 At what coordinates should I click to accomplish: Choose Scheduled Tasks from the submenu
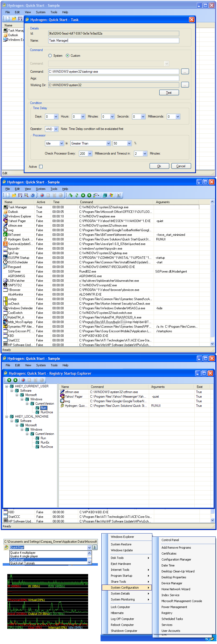[x=172, y=619]
